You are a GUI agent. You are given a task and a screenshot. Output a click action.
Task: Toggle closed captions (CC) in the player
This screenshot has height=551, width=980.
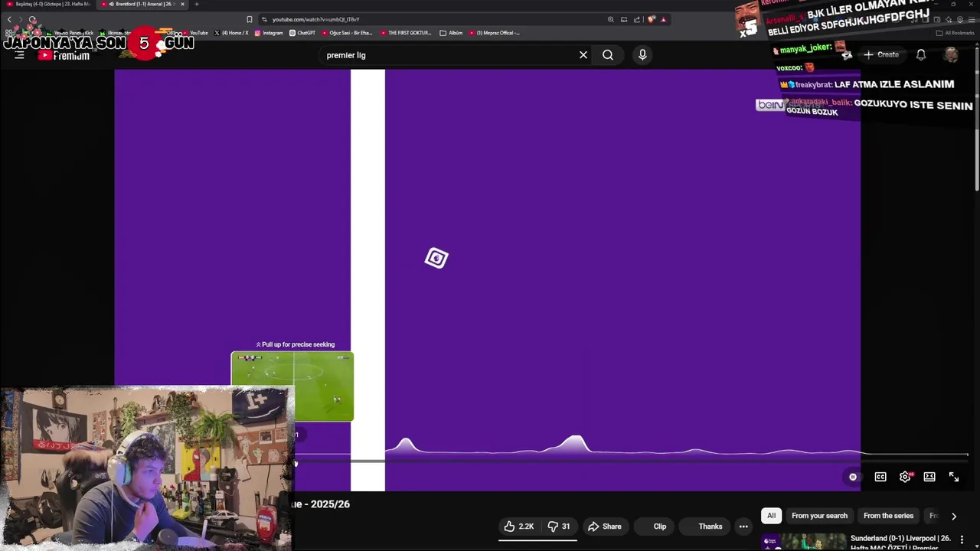[880, 477]
